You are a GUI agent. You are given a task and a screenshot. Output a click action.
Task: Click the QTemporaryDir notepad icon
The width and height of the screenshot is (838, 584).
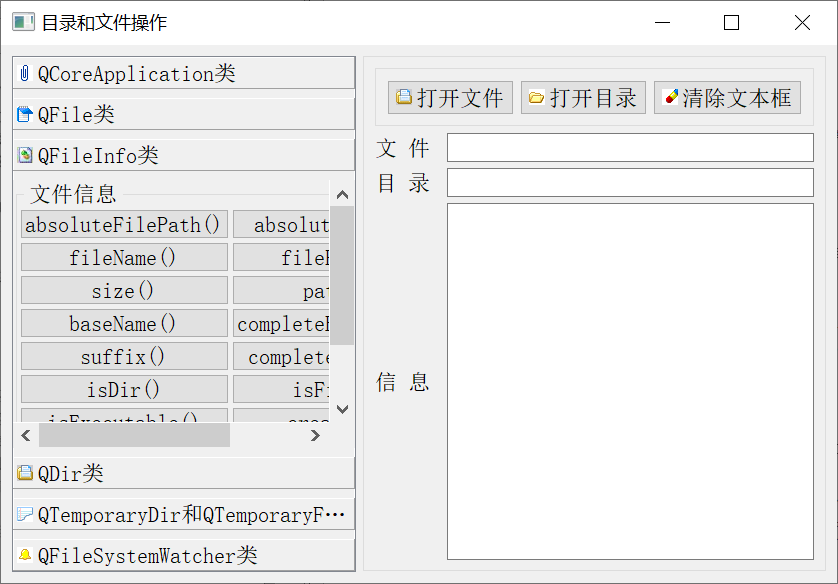point(25,513)
